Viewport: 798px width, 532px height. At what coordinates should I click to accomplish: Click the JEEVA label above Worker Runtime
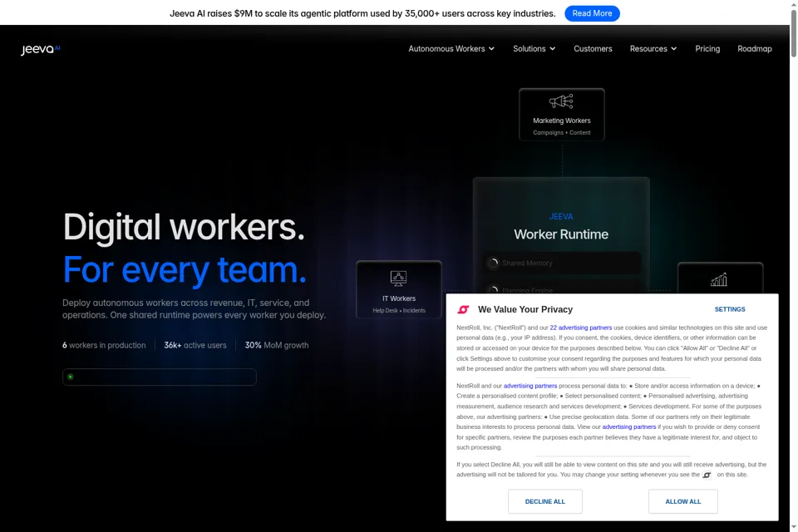[x=561, y=216]
